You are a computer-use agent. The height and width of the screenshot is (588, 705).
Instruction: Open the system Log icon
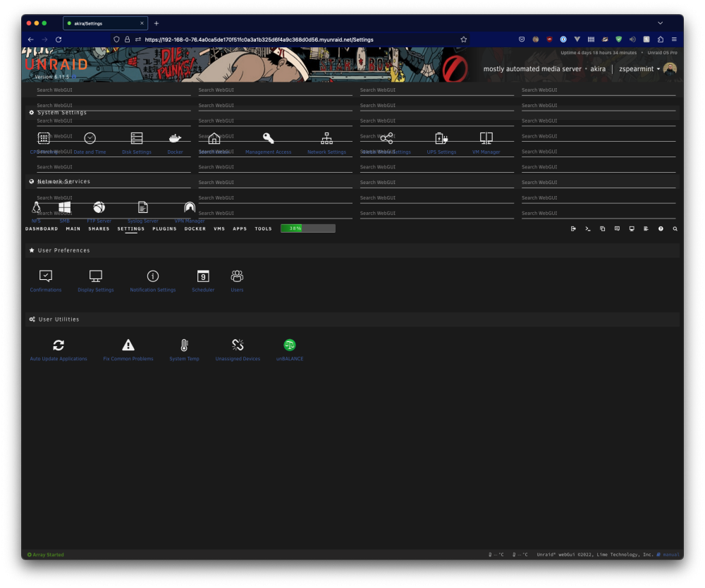click(x=646, y=229)
